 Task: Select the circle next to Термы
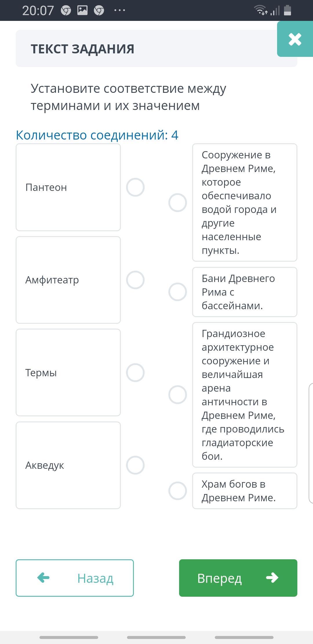(135, 373)
